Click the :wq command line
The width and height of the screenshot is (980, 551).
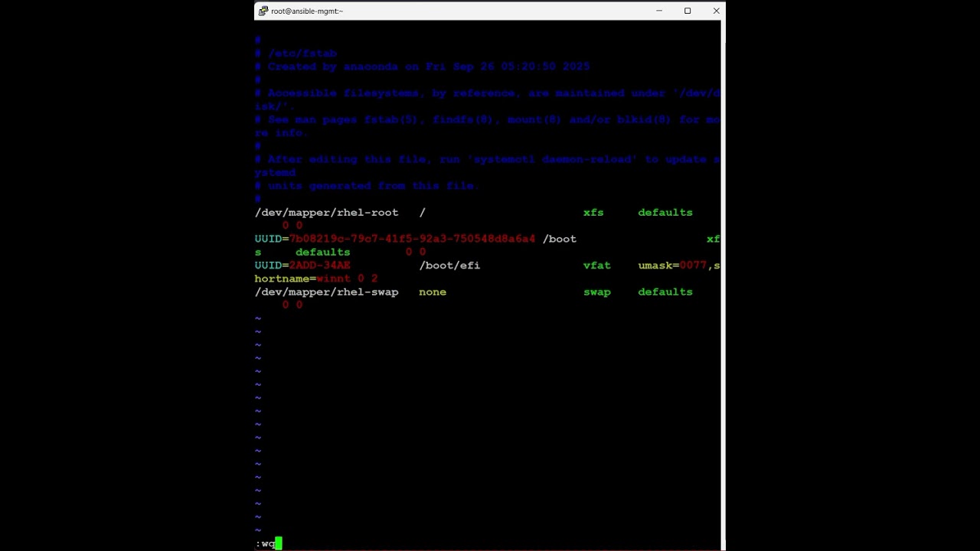pyautogui.click(x=269, y=543)
